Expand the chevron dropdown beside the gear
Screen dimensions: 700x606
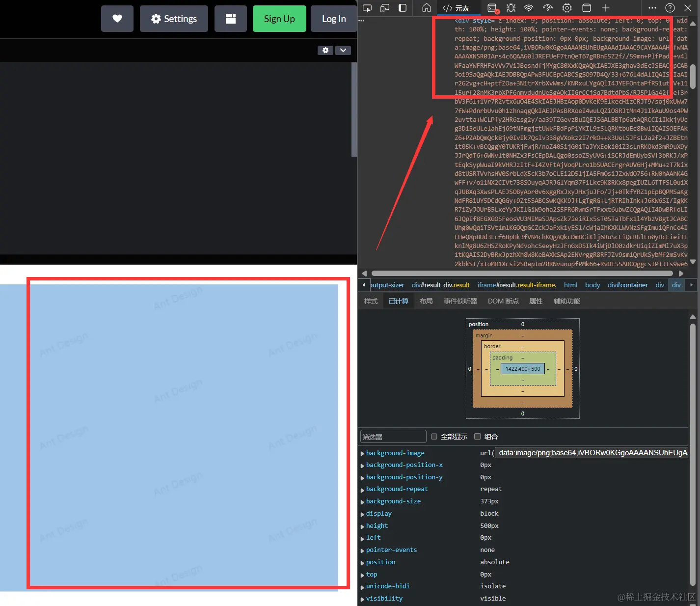coord(343,50)
